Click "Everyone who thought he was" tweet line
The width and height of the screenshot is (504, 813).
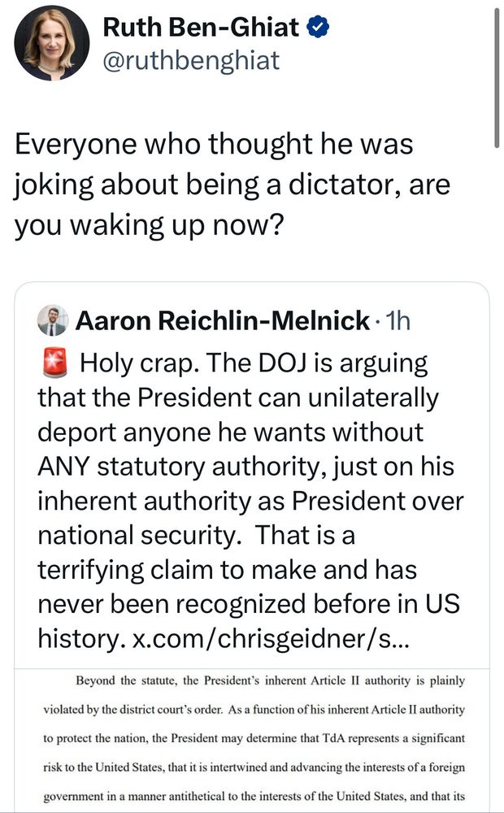click(215, 146)
